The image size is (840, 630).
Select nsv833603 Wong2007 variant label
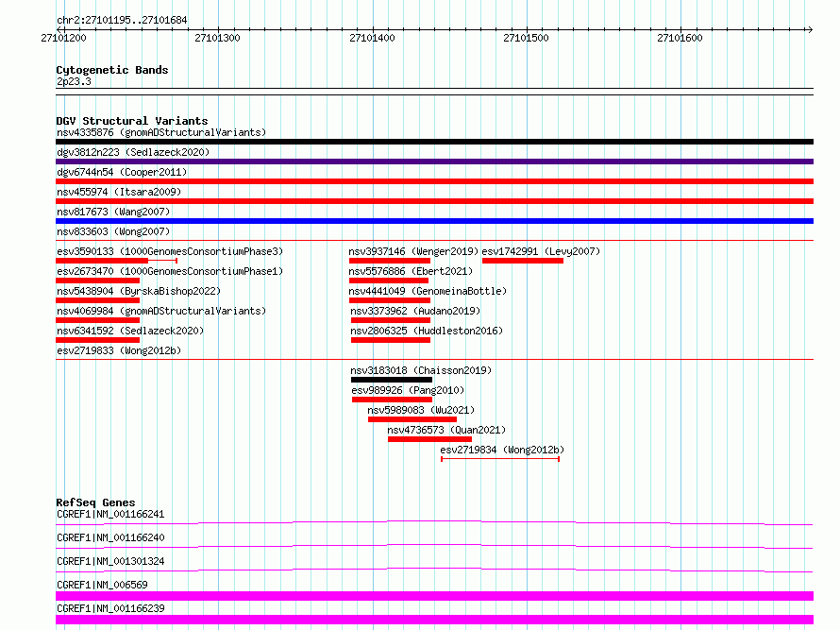tap(113, 231)
